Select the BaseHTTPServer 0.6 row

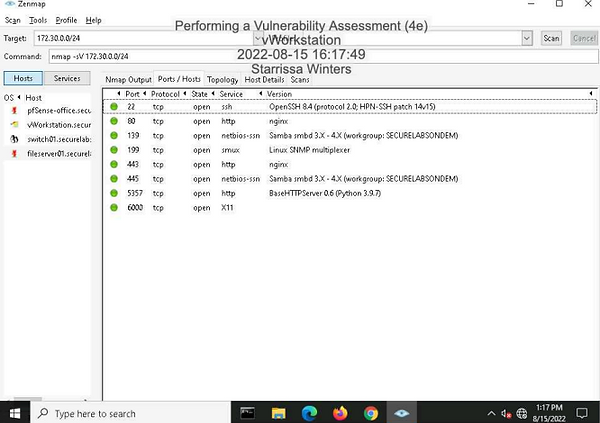[350, 193]
